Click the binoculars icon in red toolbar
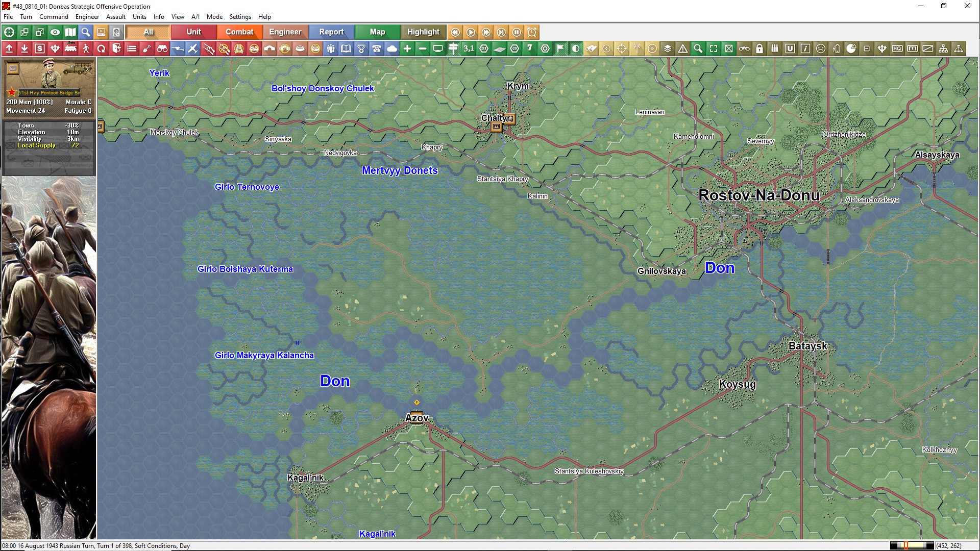Image resolution: width=980 pixels, height=551 pixels. (162, 48)
